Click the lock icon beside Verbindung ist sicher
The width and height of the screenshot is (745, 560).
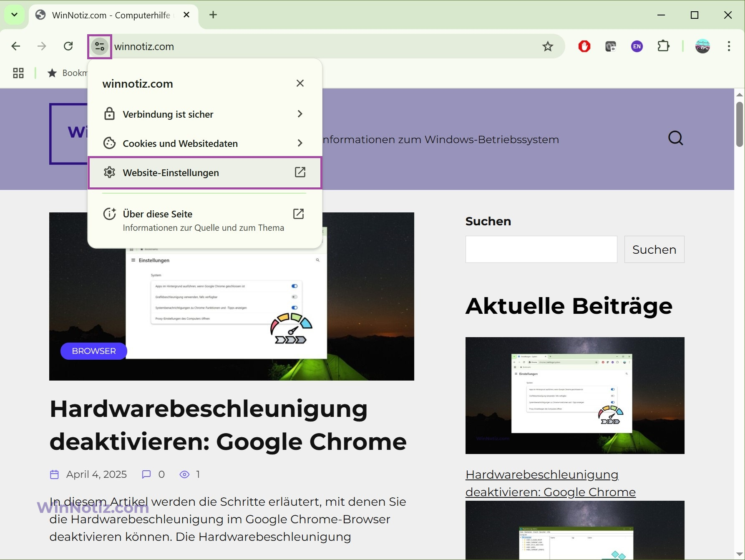(109, 114)
